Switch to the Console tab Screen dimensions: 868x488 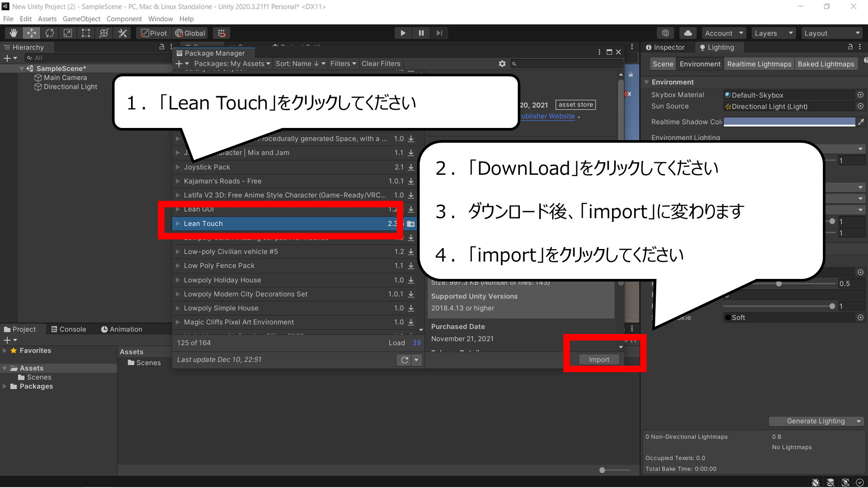coord(69,329)
